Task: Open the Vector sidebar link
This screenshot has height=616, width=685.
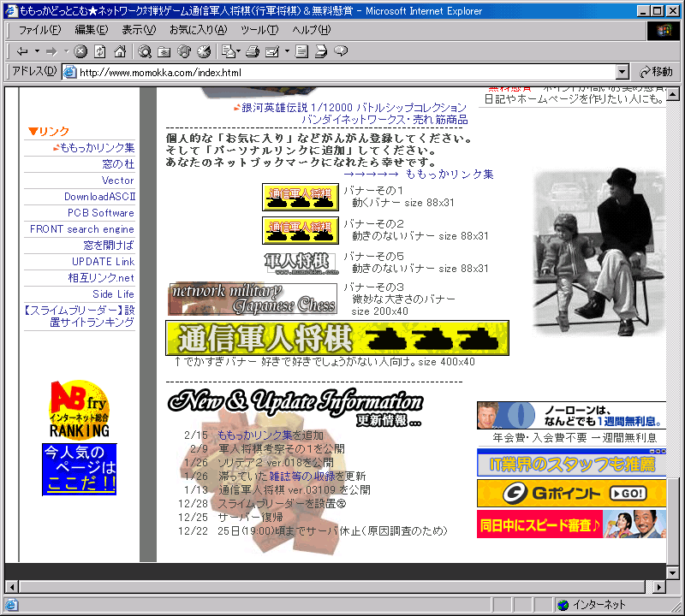Action: (117, 181)
